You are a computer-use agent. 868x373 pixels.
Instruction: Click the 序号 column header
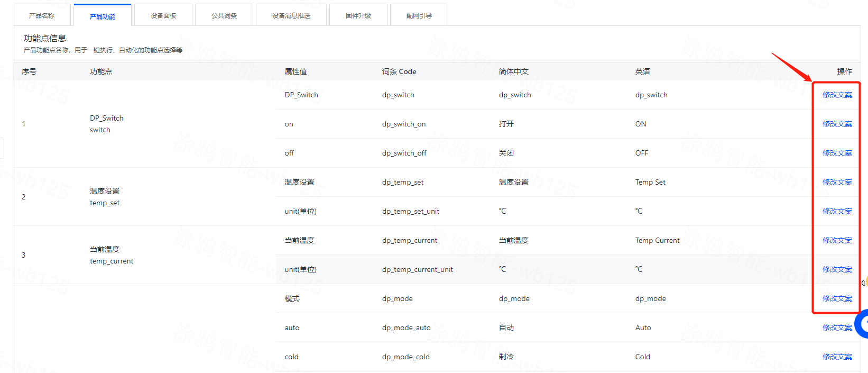29,71
